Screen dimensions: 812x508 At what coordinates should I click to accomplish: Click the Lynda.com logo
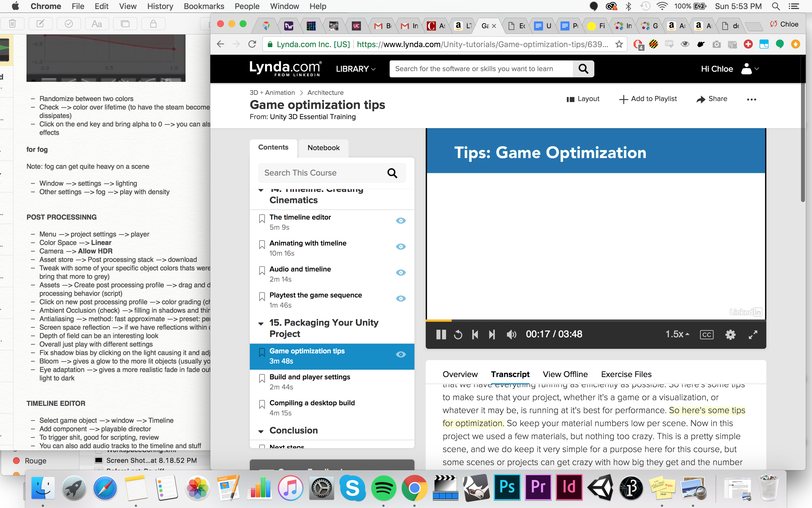tap(286, 69)
